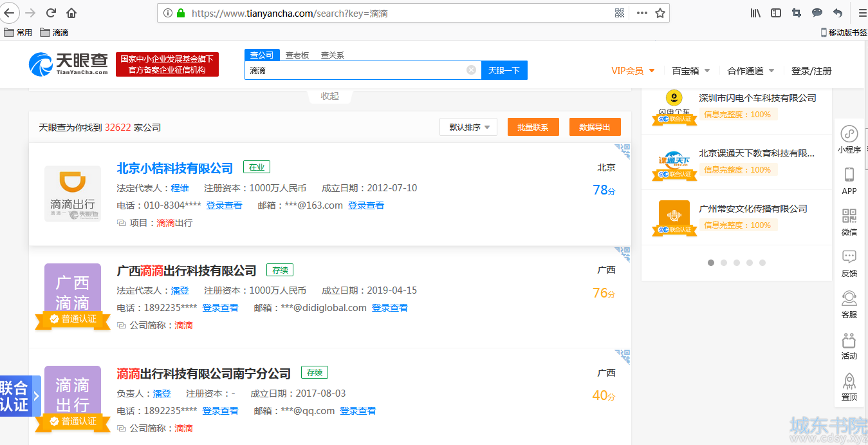The height and width of the screenshot is (445, 868).
Task: Open the 微信 QR sidebar icon
Action: (x=849, y=222)
